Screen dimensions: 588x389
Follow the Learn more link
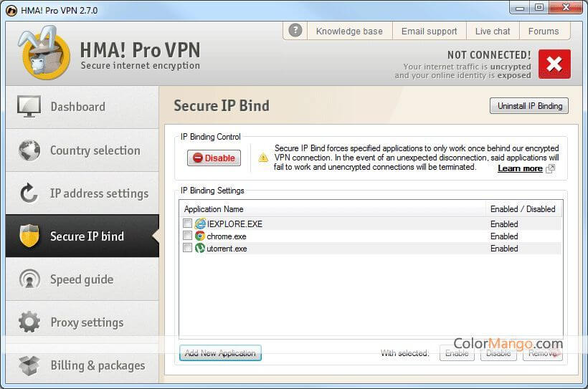coord(520,168)
